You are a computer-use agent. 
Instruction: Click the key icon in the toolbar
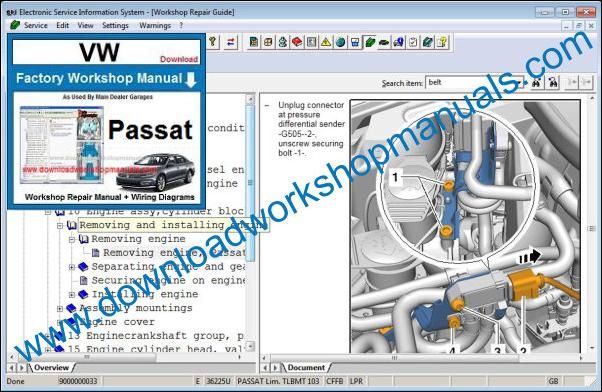(x=213, y=42)
